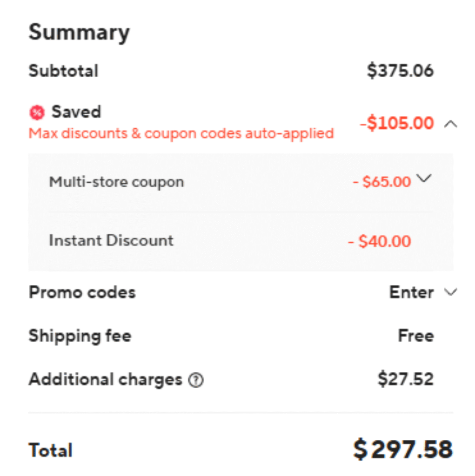Click the Promo codes label

82,292
